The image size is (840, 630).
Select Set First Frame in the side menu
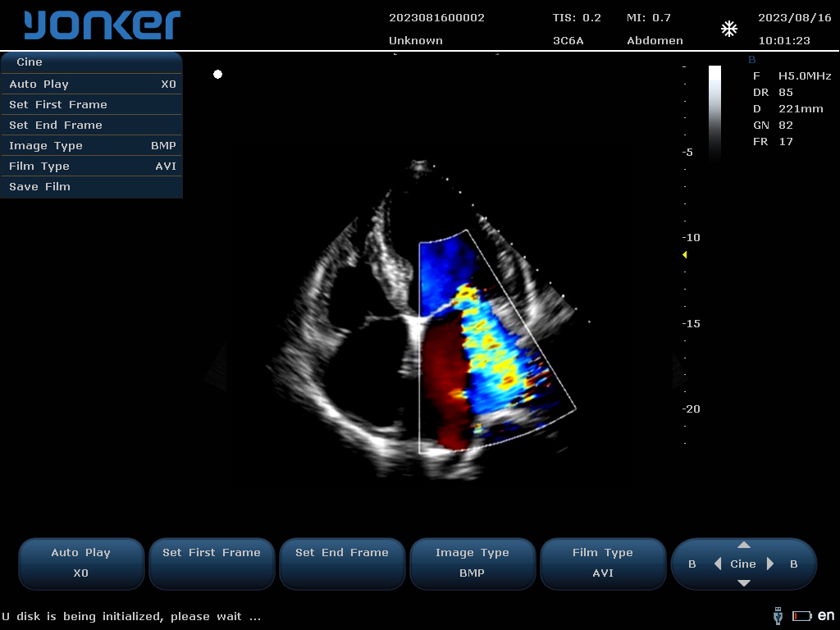(x=92, y=104)
